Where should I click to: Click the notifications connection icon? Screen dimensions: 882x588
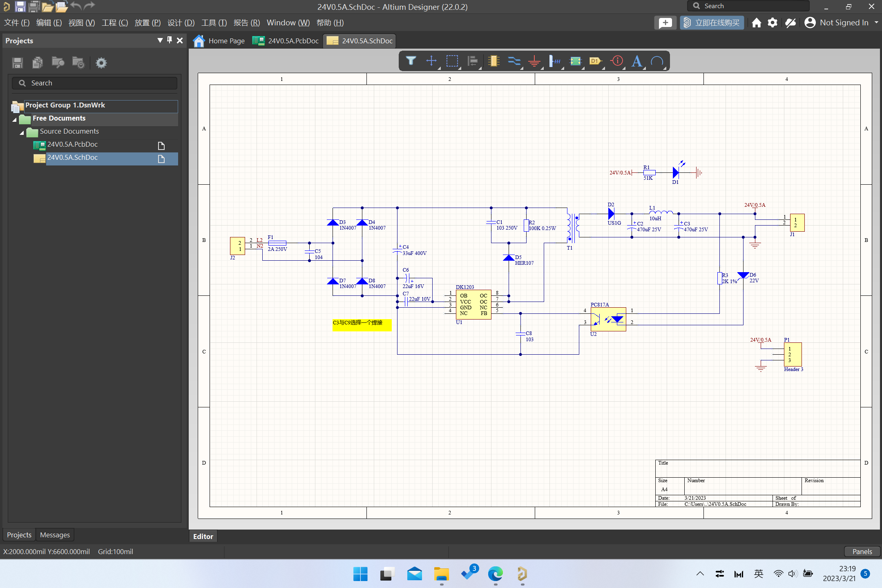(790, 23)
